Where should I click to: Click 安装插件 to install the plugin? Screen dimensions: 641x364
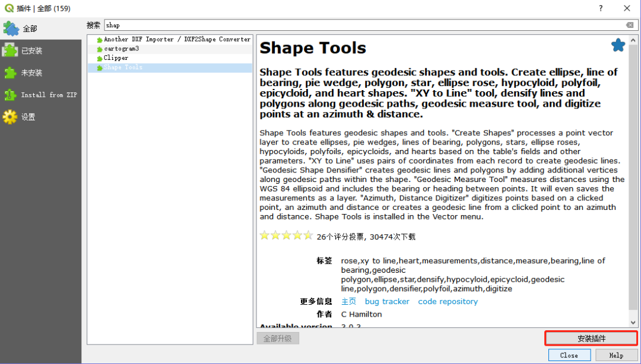[591, 339]
